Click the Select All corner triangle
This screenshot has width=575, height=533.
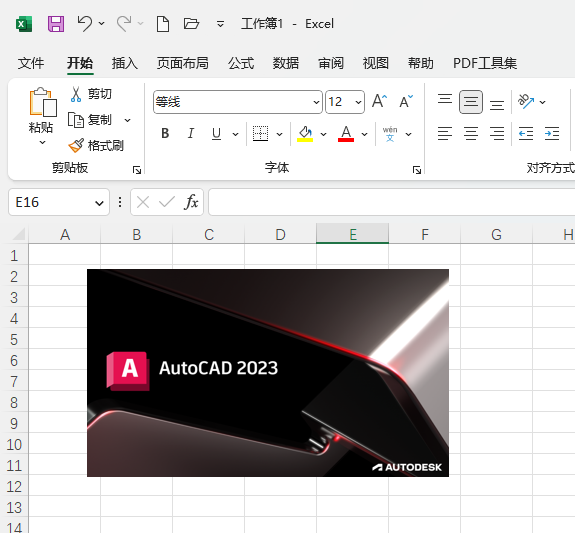coord(18,234)
